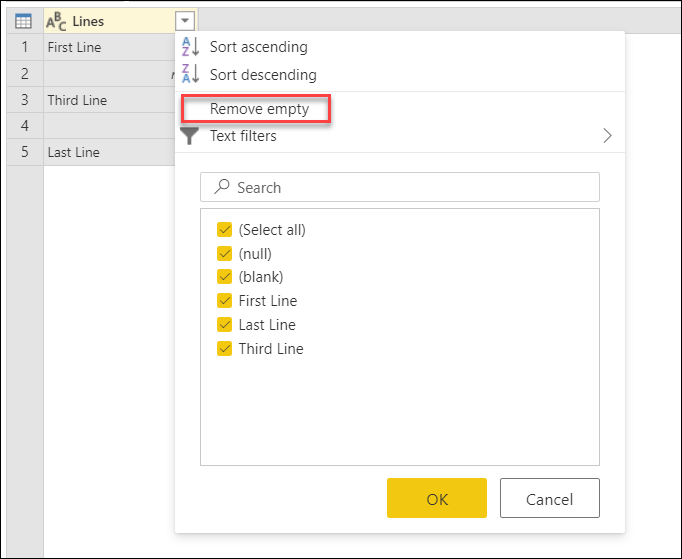Toggle the First Line checkbox
This screenshot has height=559, width=682.
tap(224, 301)
